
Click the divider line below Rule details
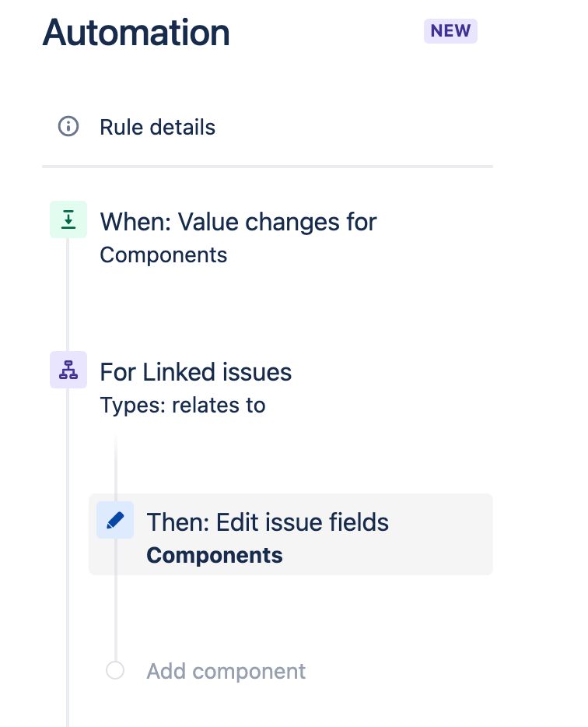click(x=267, y=167)
